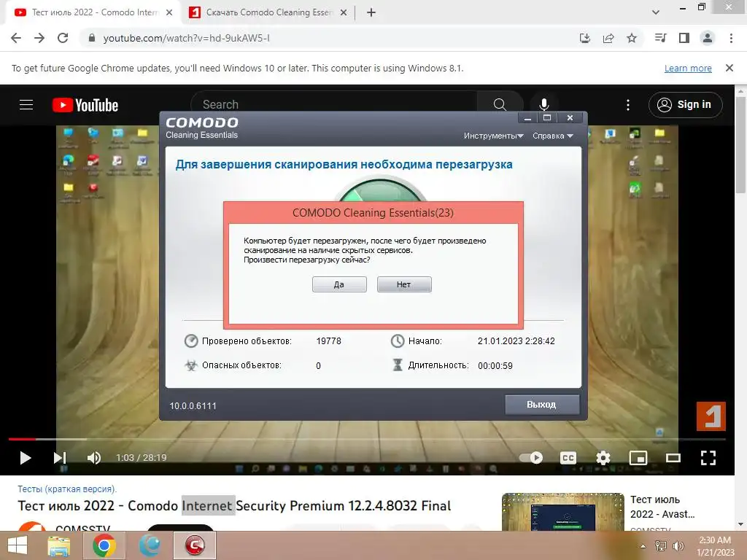Toggle closed captions CC
The height and width of the screenshot is (560, 747).
click(568, 458)
